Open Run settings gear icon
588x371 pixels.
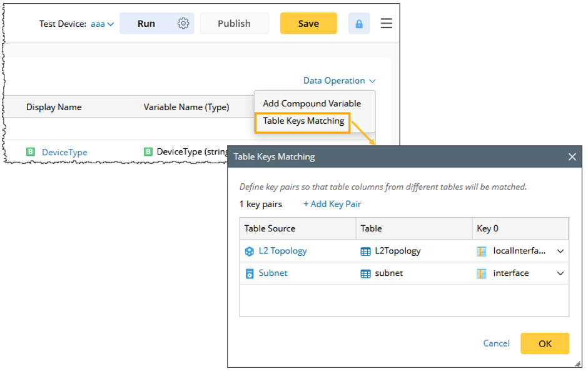tap(183, 23)
